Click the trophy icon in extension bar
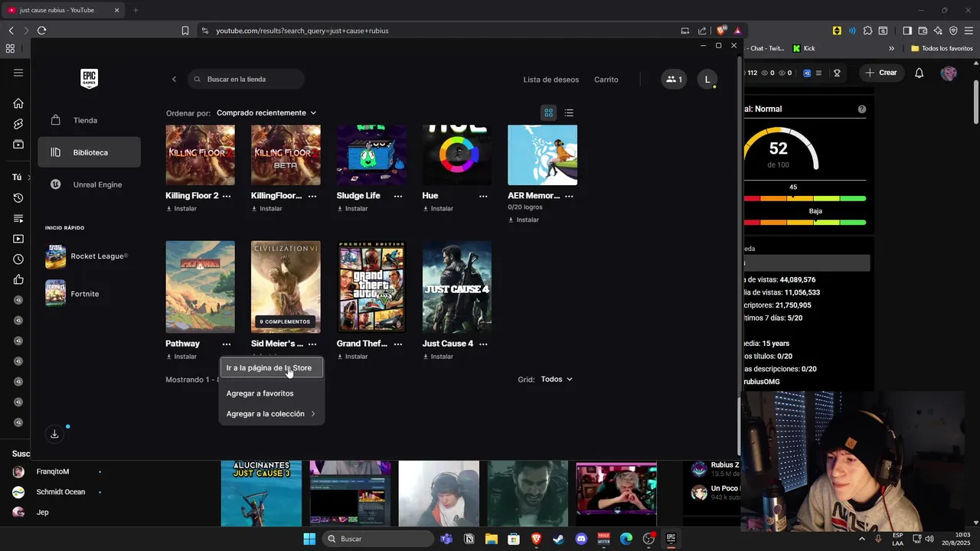The height and width of the screenshot is (551, 980). tap(837, 73)
